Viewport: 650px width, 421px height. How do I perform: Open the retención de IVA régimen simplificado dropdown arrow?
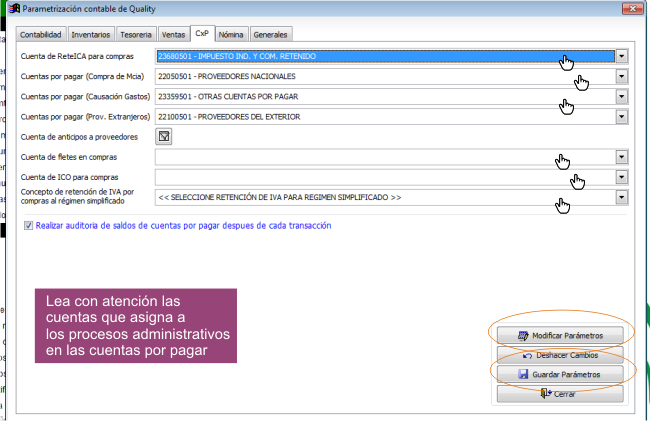click(621, 197)
